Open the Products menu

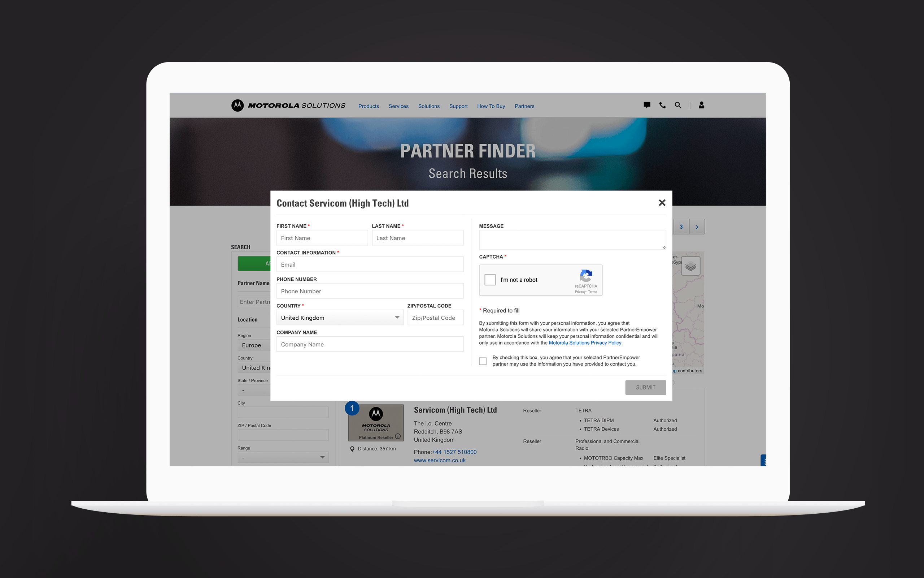click(x=369, y=106)
